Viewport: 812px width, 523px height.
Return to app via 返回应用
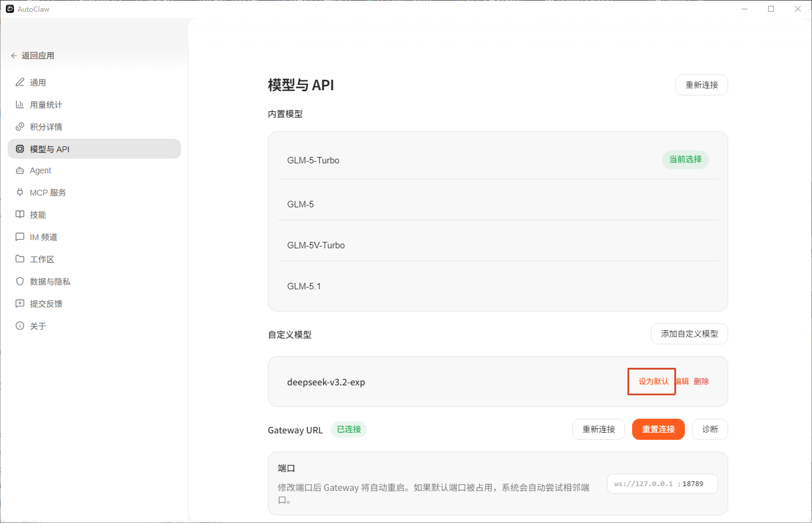coord(33,56)
